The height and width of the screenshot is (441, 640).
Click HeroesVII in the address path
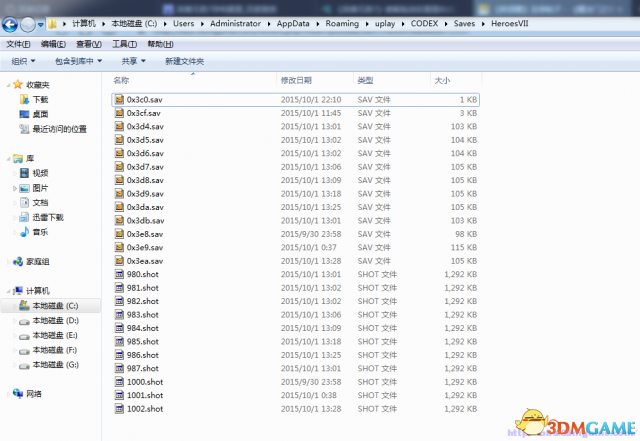[x=510, y=24]
